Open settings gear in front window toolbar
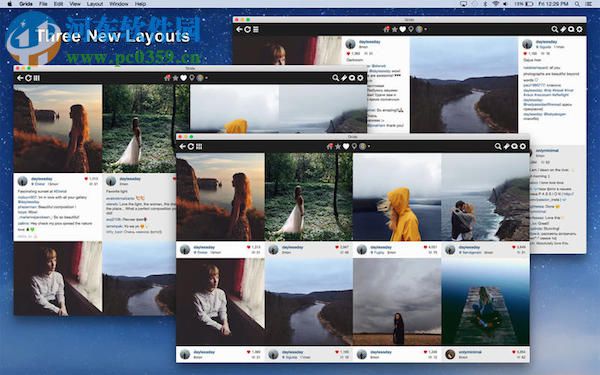 523,146
